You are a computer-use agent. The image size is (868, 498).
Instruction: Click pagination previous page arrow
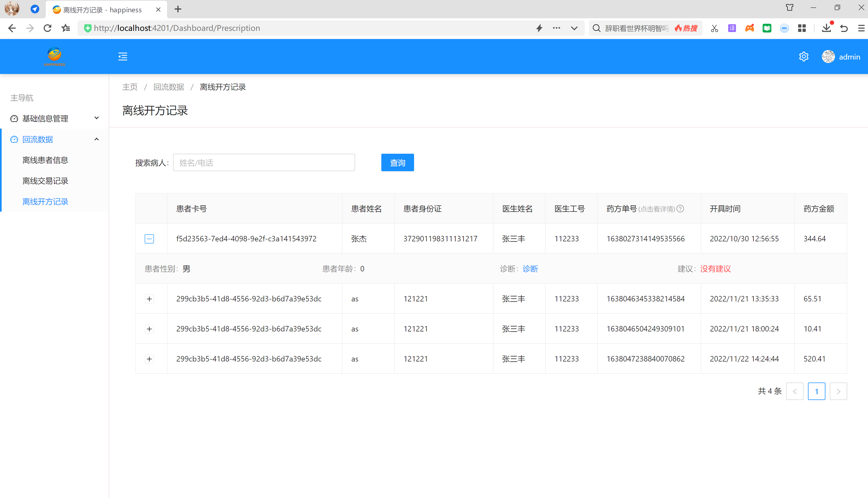(x=795, y=391)
